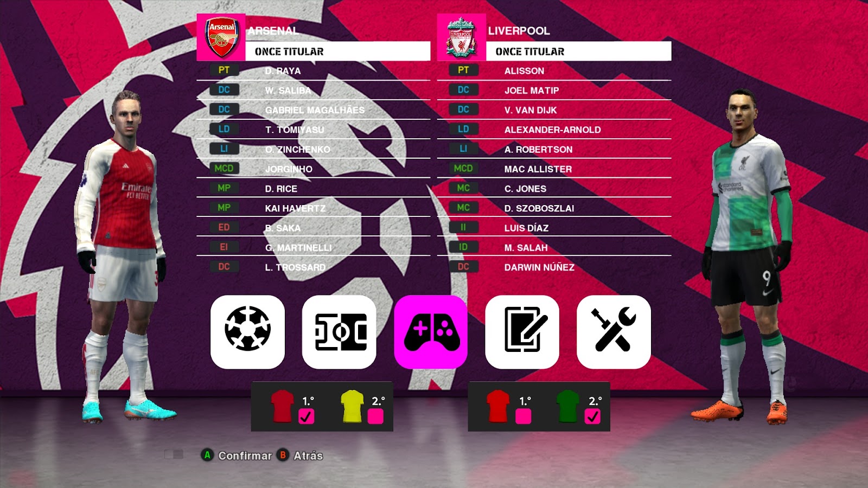868x488 pixels.
Task: Open the wrench and screwdriver settings icon
Action: [614, 332]
